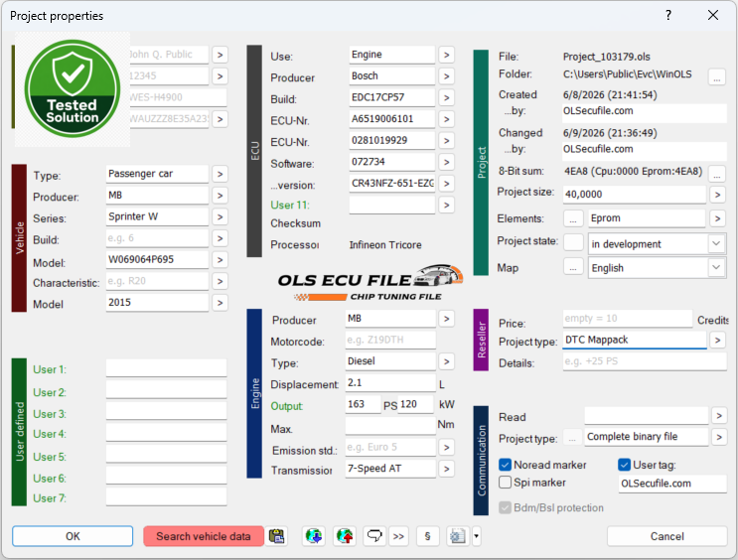Click the Tested Solution badge image
Viewport: 738px width, 560px height.
73,89
